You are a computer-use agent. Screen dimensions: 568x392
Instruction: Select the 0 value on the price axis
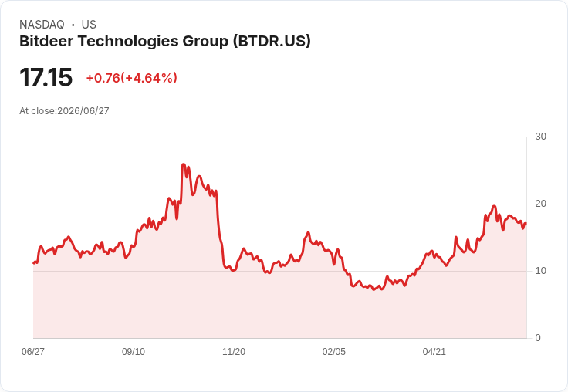coord(538,338)
